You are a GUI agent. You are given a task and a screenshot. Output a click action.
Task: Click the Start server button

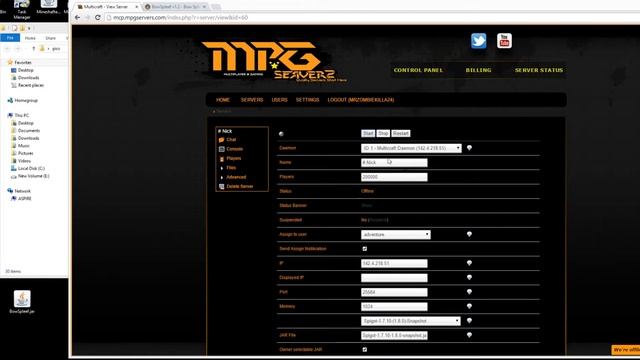click(368, 133)
